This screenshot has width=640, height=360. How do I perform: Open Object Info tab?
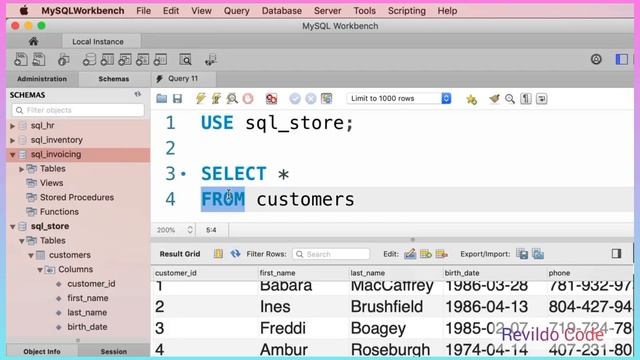coord(42,351)
